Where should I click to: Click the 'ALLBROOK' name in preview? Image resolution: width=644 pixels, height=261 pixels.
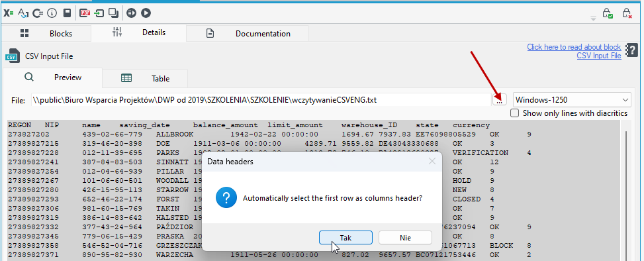[x=175, y=134]
